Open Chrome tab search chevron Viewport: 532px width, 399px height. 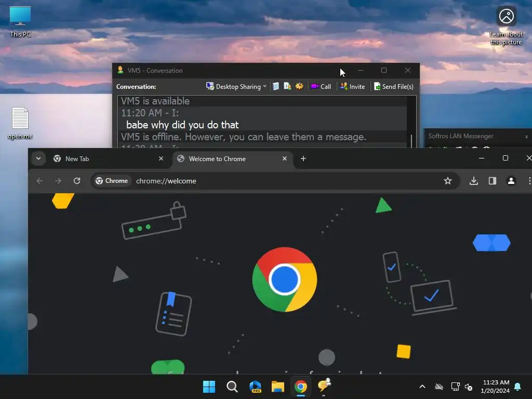point(38,158)
